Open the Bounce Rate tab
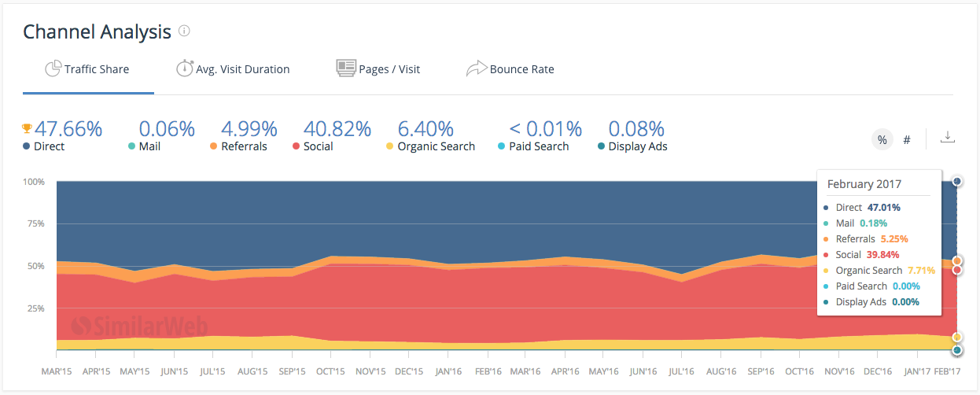 [521, 69]
